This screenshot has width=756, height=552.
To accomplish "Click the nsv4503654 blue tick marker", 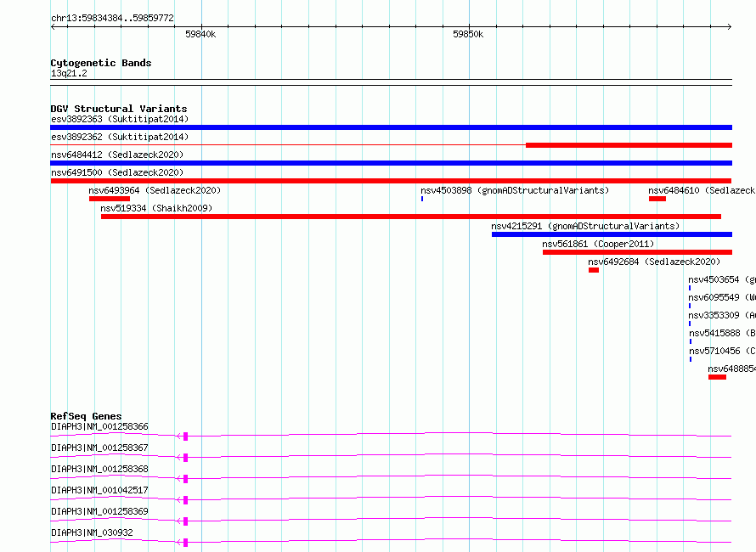I will [690, 288].
